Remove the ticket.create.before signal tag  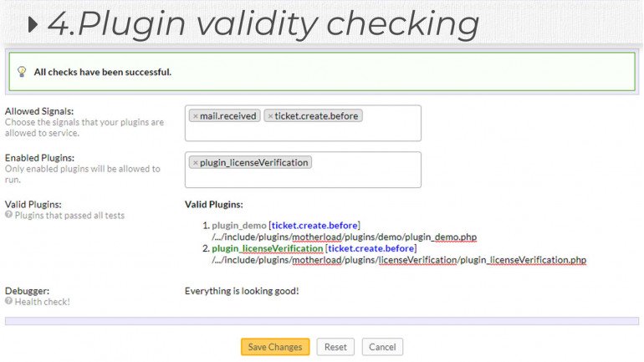point(270,116)
